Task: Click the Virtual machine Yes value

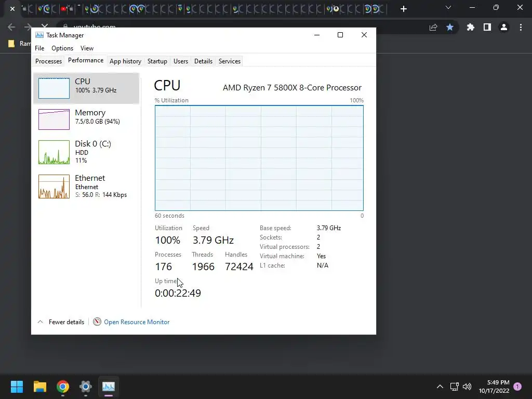Action: [x=321, y=256]
